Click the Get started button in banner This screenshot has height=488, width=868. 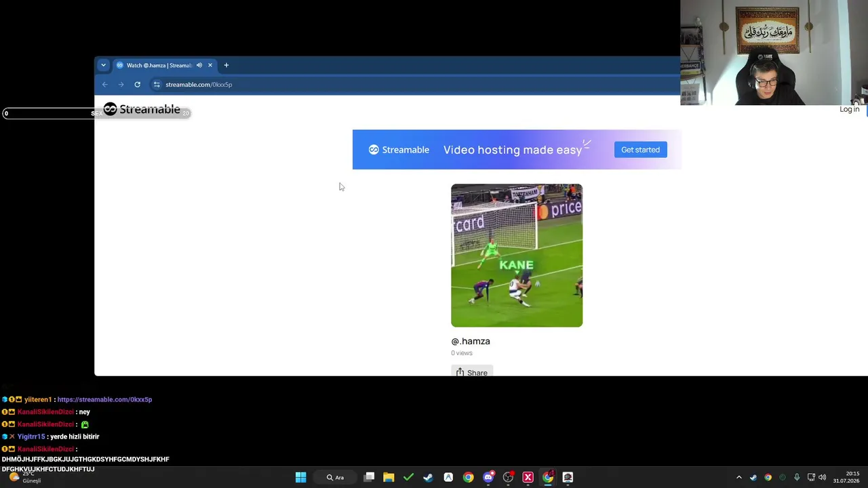point(640,150)
